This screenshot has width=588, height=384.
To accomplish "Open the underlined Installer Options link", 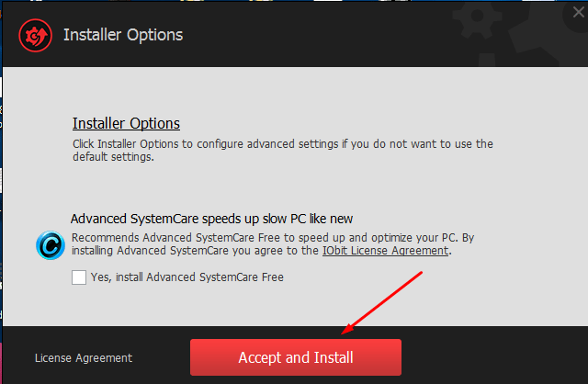I will (126, 123).
